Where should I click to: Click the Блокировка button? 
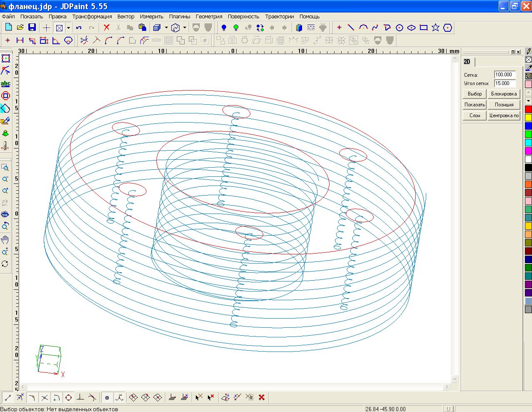[x=504, y=94]
